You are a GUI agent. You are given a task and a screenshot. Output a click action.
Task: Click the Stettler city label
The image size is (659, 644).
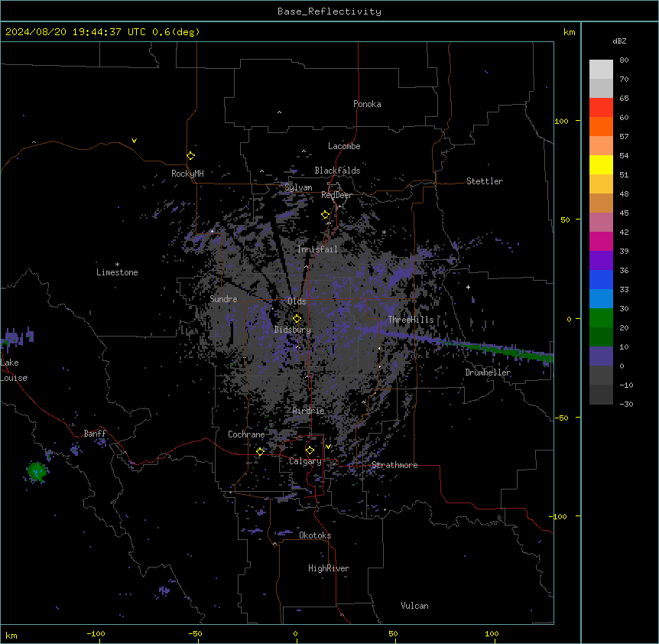[484, 181]
